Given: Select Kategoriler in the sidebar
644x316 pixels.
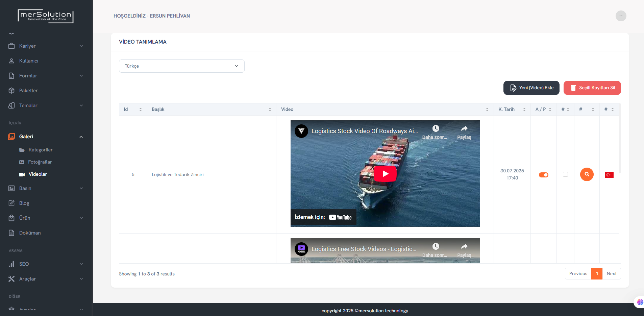Looking at the screenshot, I should [41, 150].
